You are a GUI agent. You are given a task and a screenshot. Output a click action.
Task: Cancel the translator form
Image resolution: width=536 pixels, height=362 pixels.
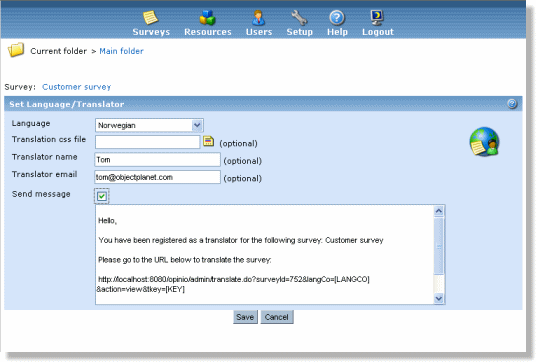point(277,317)
